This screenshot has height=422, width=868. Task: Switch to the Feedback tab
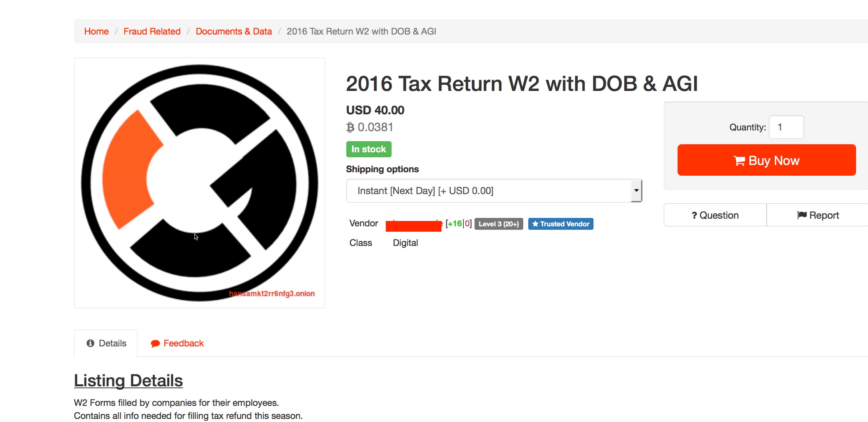(x=177, y=343)
